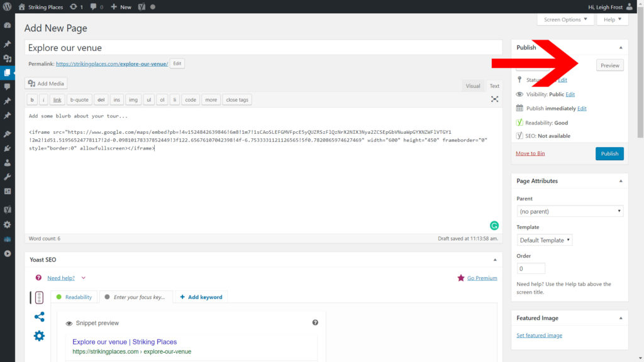644x362 pixels.
Task: Insert an ordered list with ol
Action: pyautogui.click(x=162, y=100)
